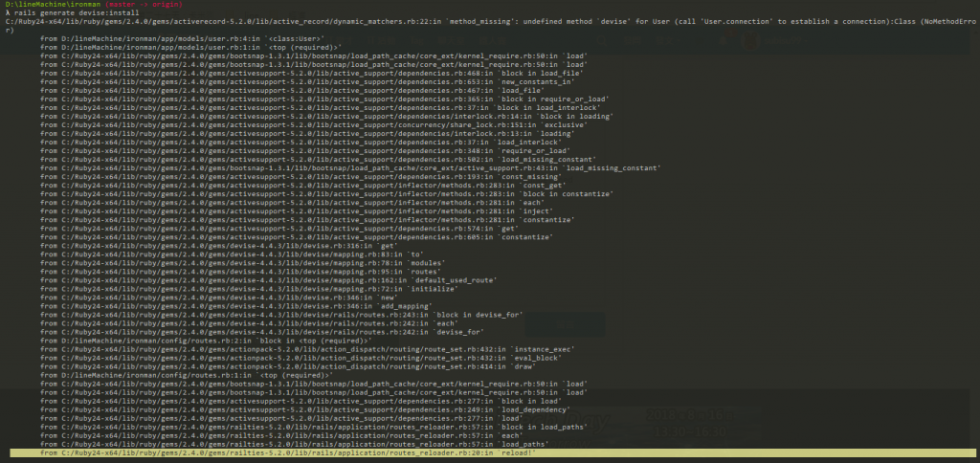Click the app/models/user.rb:1 top required line

[x=190, y=47]
